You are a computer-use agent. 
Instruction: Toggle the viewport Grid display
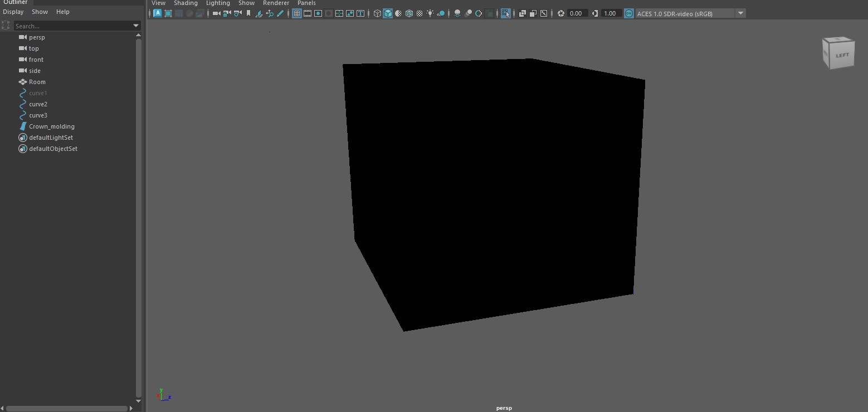point(296,13)
